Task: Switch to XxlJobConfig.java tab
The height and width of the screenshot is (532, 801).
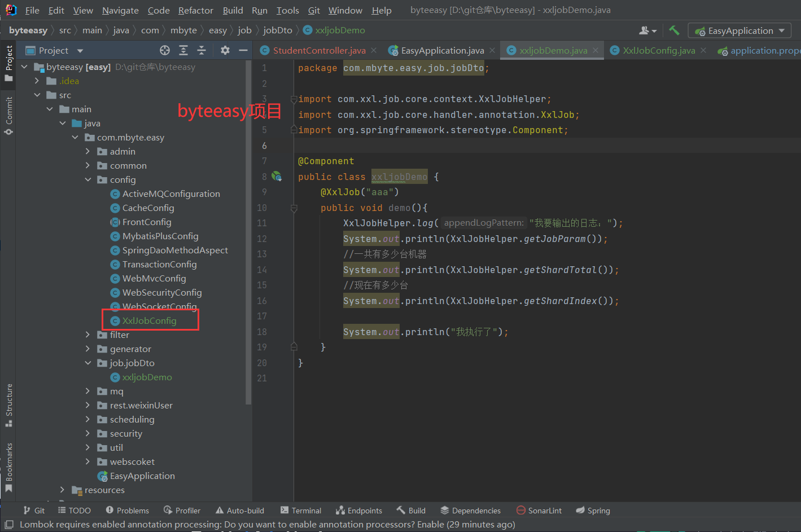Action: click(659, 50)
